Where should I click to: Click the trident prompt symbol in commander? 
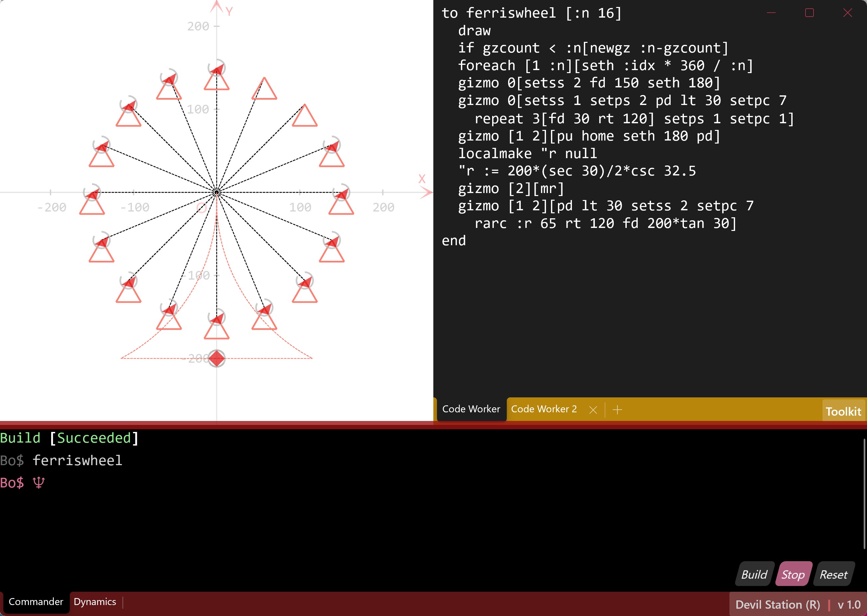click(x=39, y=483)
